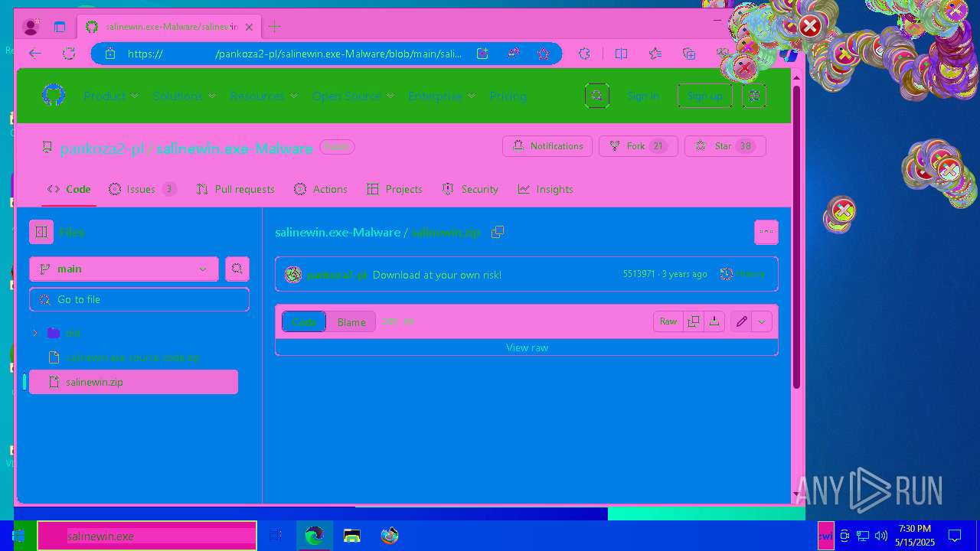Open pankoza2-pl owner profile link
This screenshot has width=980, height=551.
102,148
